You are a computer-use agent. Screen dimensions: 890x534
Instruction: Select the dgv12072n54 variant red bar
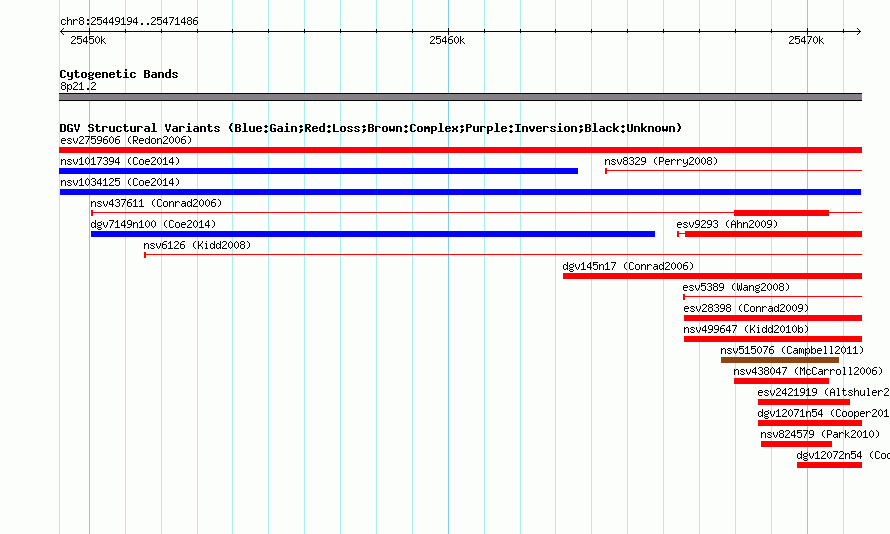tap(829, 465)
